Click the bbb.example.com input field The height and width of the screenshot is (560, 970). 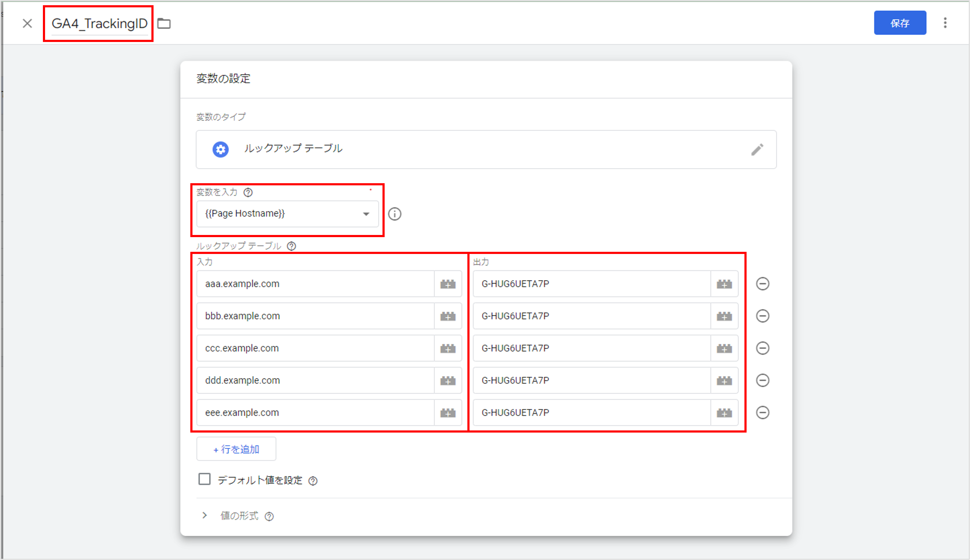(315, 316)
